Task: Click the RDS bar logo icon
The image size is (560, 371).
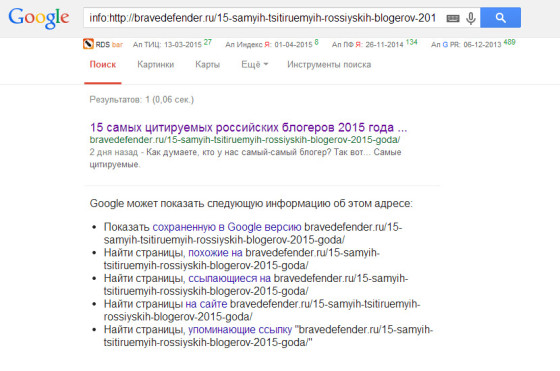Action: point(88,44)
